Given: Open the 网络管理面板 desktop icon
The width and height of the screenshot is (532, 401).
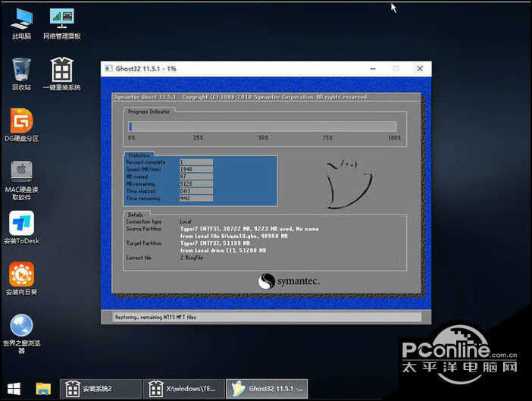Looking at the screenshot, I should pos(62,23).
